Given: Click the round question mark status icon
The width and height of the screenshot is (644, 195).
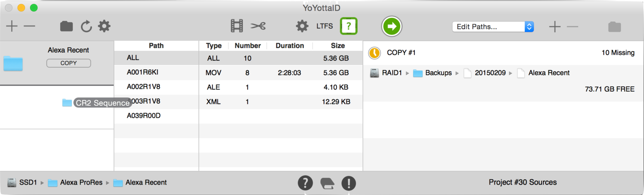Looking at the screenshot, I should click(305, 183).
